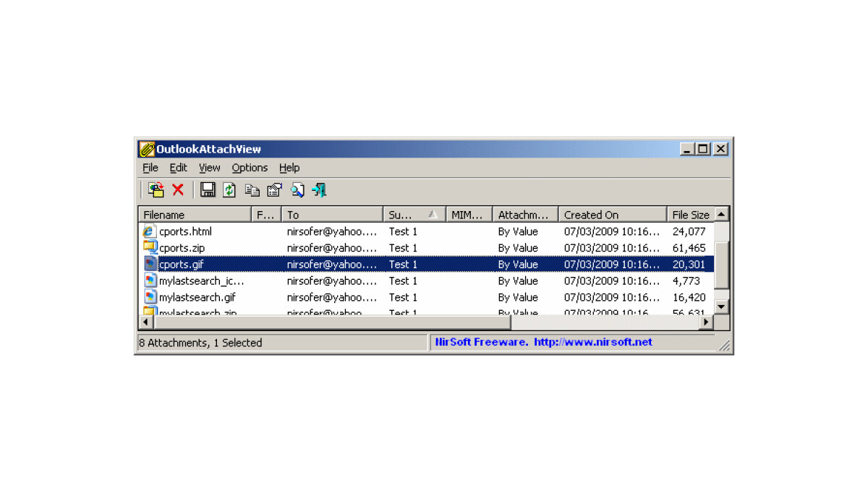Image resolution: width=868 pixels, height=488 pixels.
Task: Click the Su... subject column header
Action: point(414,215)
